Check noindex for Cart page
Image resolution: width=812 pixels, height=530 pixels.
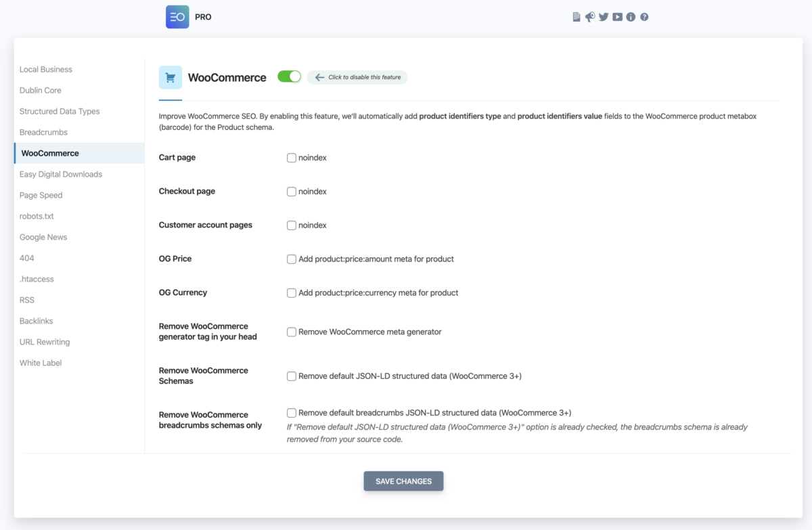[292, 158]
